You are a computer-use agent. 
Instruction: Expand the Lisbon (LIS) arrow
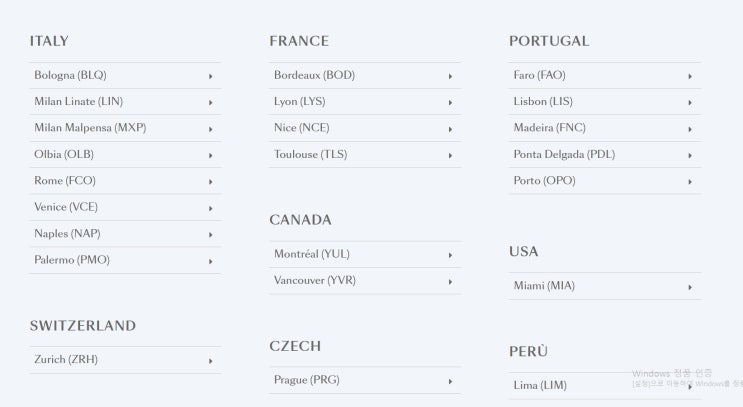point(690,102)
